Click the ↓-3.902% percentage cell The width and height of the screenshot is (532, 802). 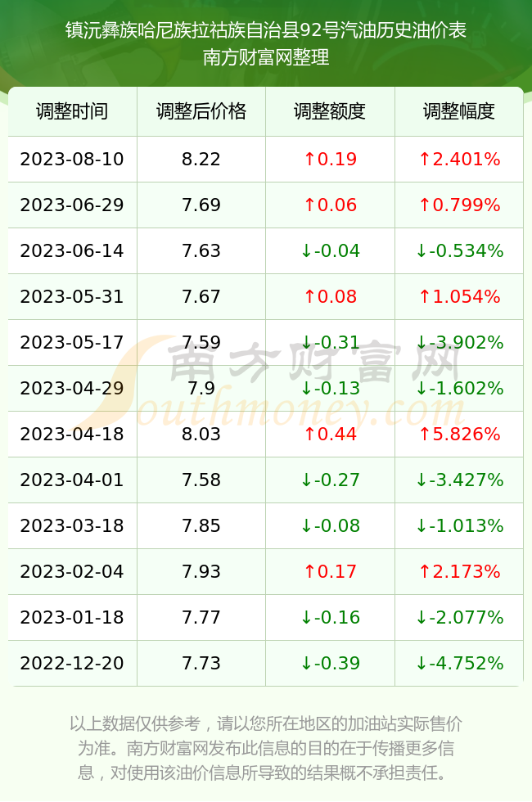pyautogui.click(x=459, y=342)
